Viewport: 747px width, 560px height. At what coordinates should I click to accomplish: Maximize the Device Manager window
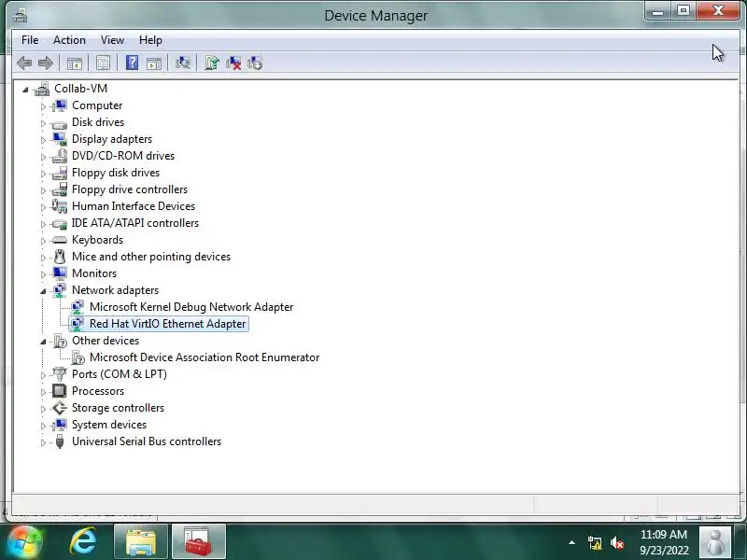click(x=684, y=11)
